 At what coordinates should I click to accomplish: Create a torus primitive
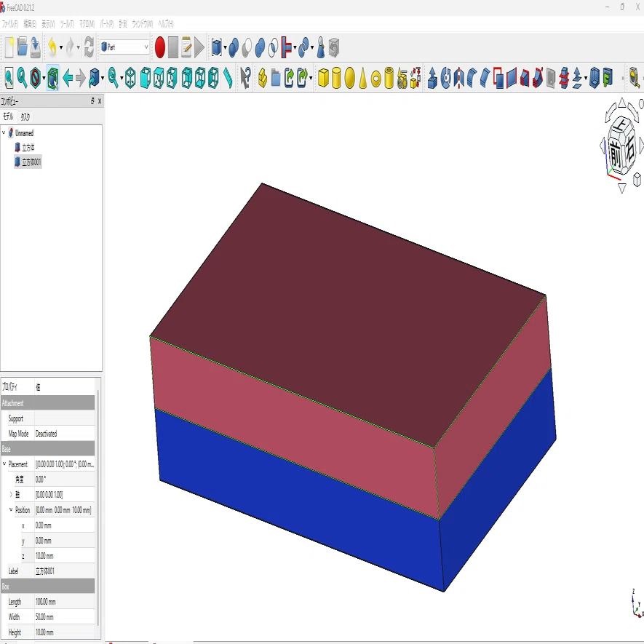(x=375, y=78)
